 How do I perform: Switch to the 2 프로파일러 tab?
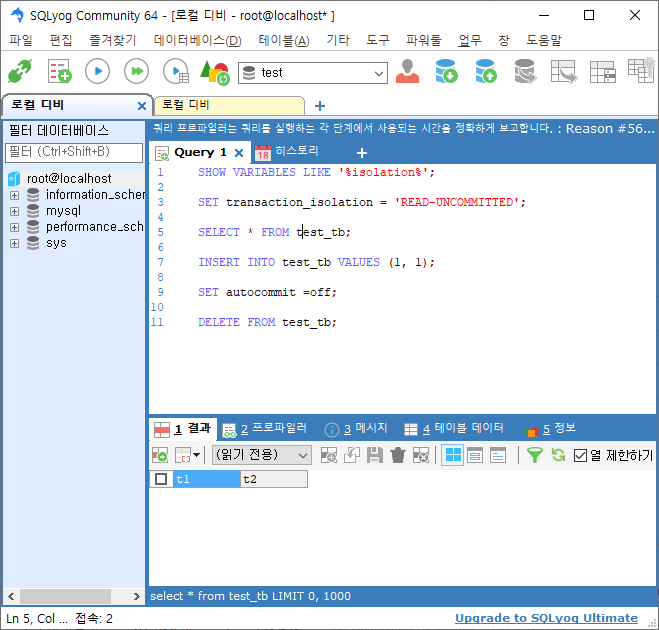265,429
